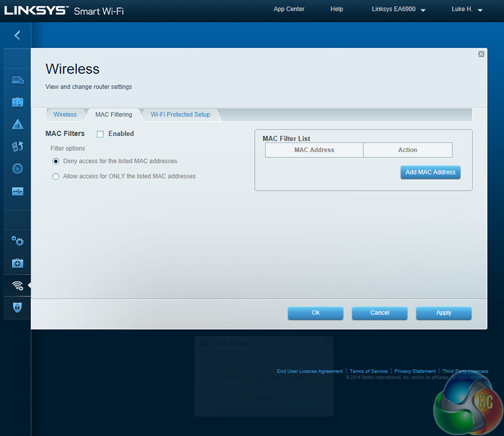
Task: Open Security shield icon
Action: click(x=18, y=307)
